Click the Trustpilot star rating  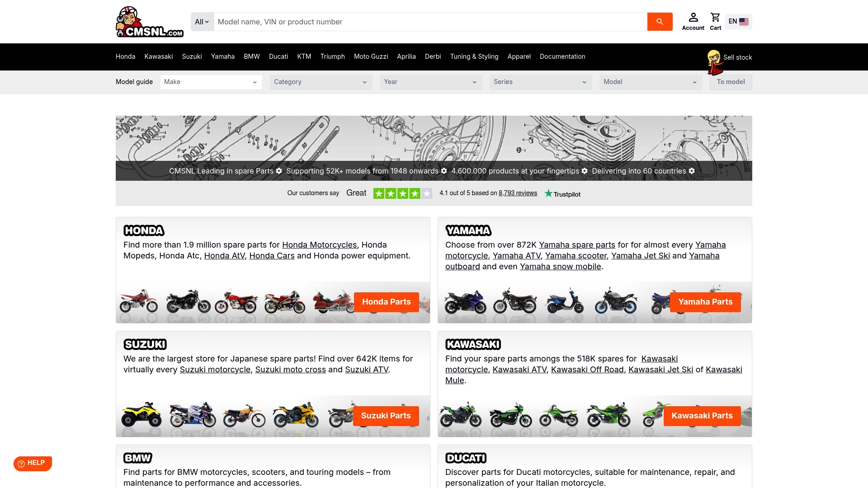[x=402, y=193]
